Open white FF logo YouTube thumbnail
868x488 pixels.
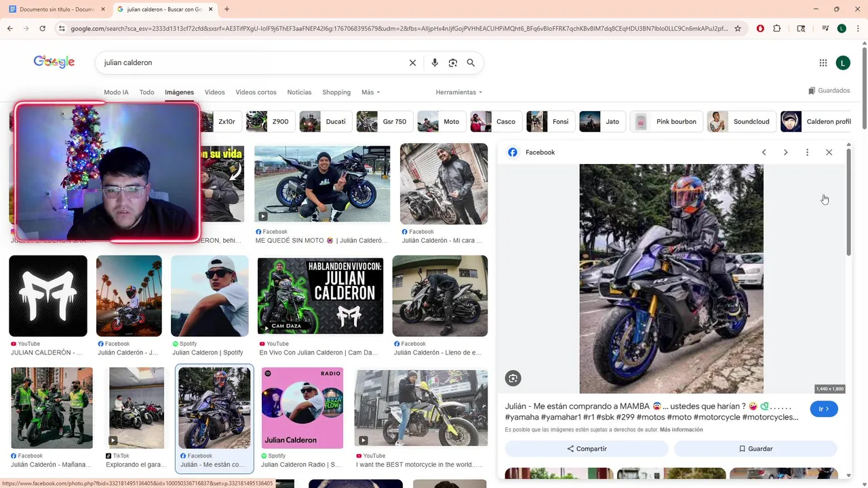click(48, 296)
